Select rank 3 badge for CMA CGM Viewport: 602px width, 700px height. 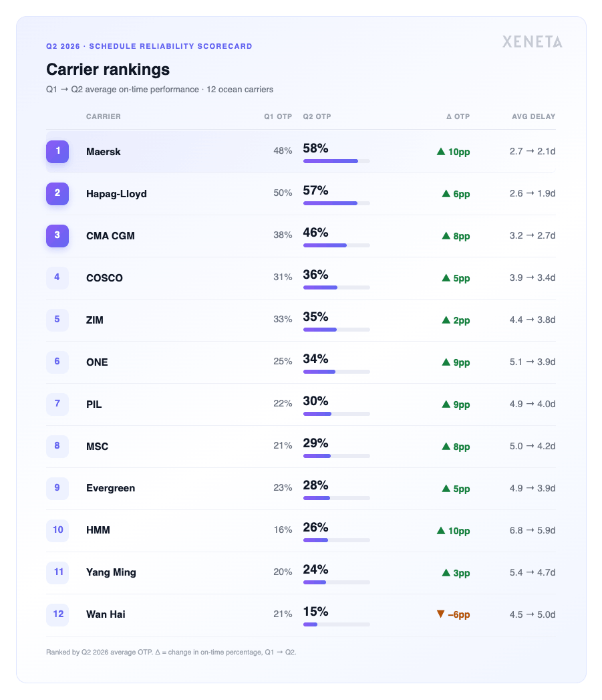[57, 236]
